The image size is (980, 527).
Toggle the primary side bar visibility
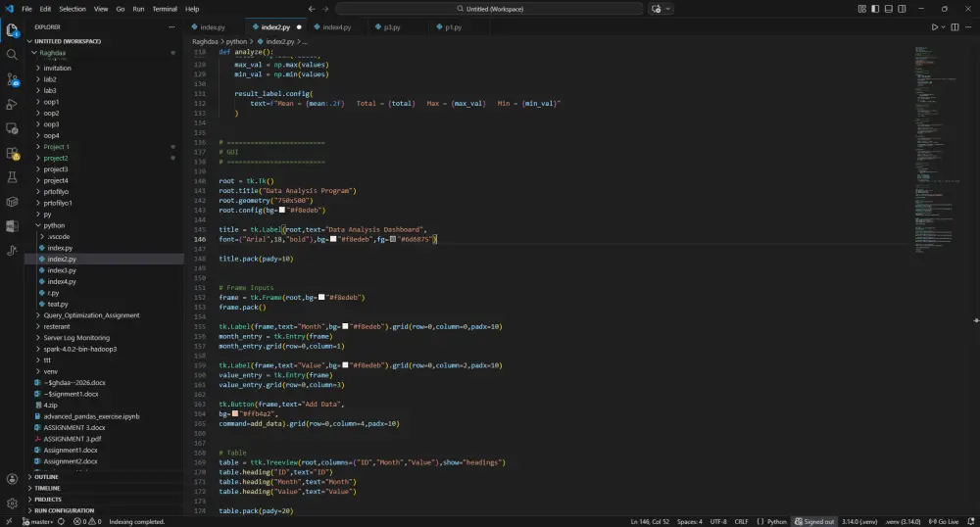[x=874, y=9]
